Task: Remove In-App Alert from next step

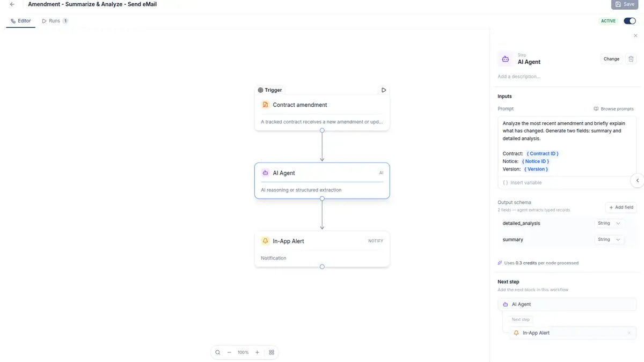Action: coord(630,333)
